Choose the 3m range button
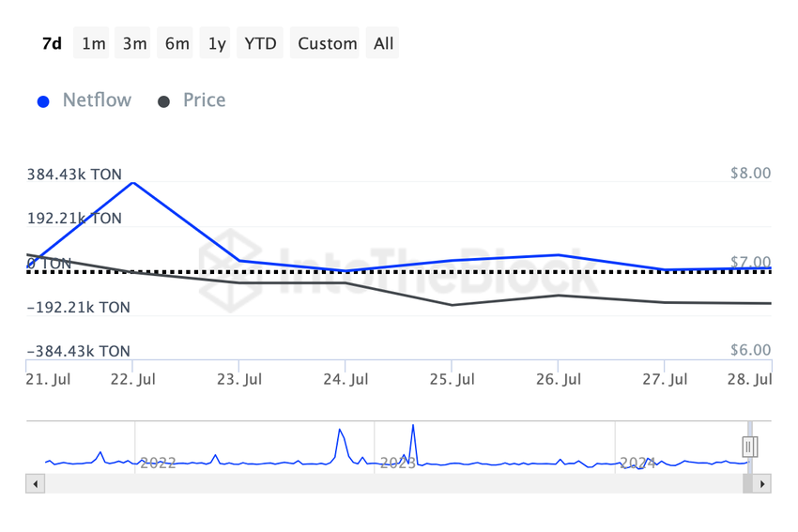Image resolution: width=798 pixels, height=532 pixels. (134, 43)
